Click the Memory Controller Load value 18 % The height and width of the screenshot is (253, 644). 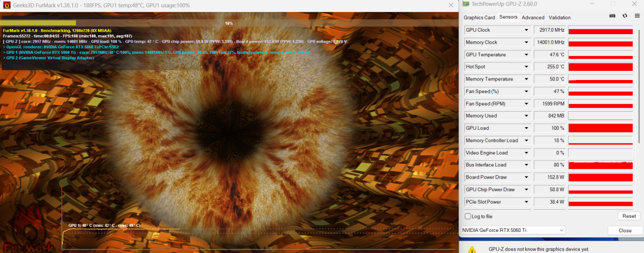549,140
